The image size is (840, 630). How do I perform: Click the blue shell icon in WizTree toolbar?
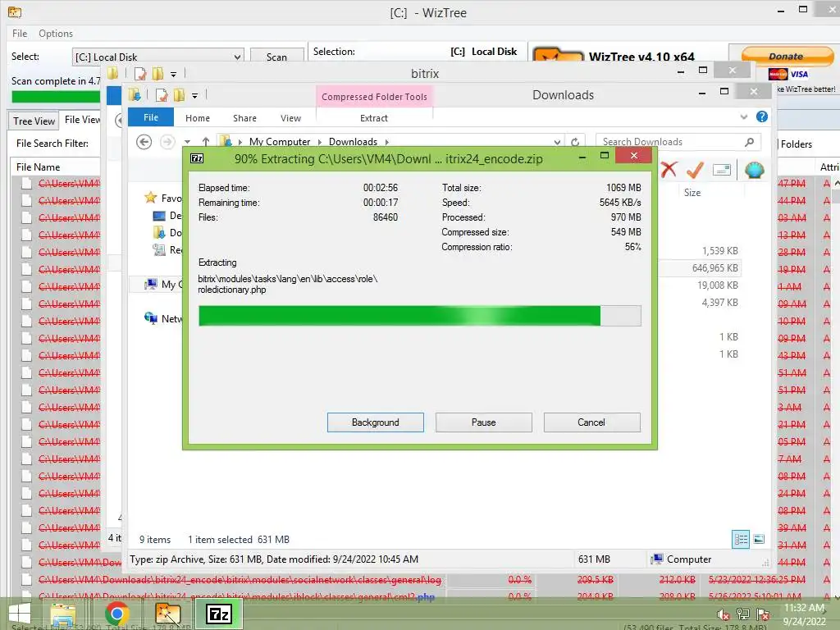(x=754, y=171)
